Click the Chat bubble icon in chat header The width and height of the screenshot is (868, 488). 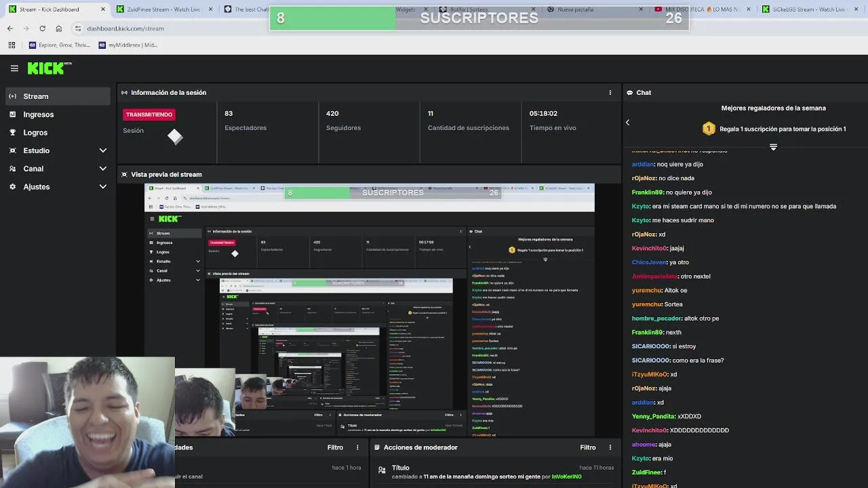tap(630, 93)
